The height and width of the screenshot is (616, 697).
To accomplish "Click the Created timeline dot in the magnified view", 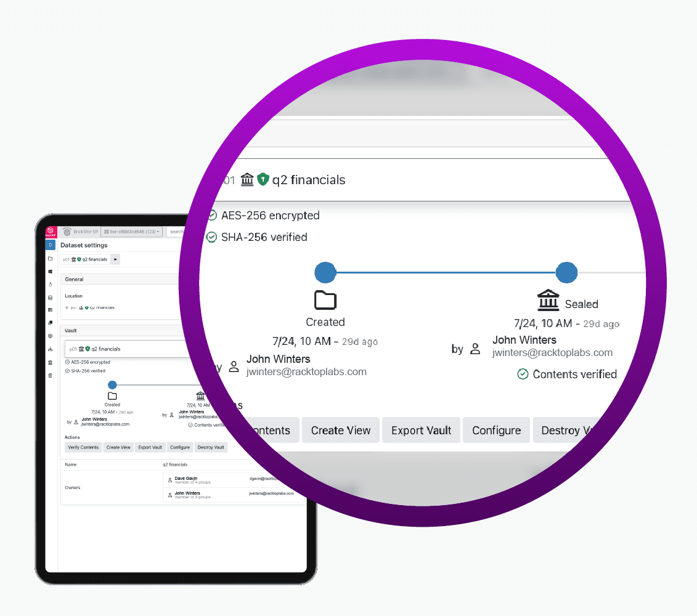I will [325, 272].
